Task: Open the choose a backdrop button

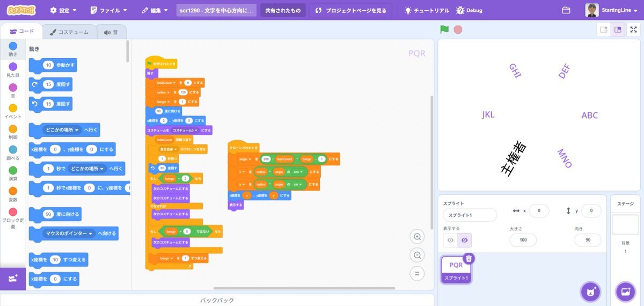Action: pos(625,292)
